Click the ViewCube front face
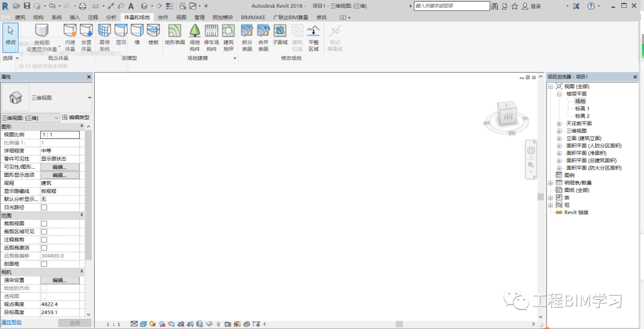Image resolution: width=644 pixels, height=329 pixels. (509, 116)
